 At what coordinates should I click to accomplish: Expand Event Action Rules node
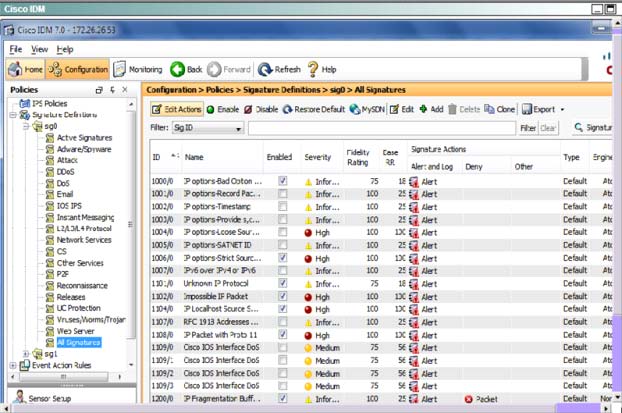13,365
